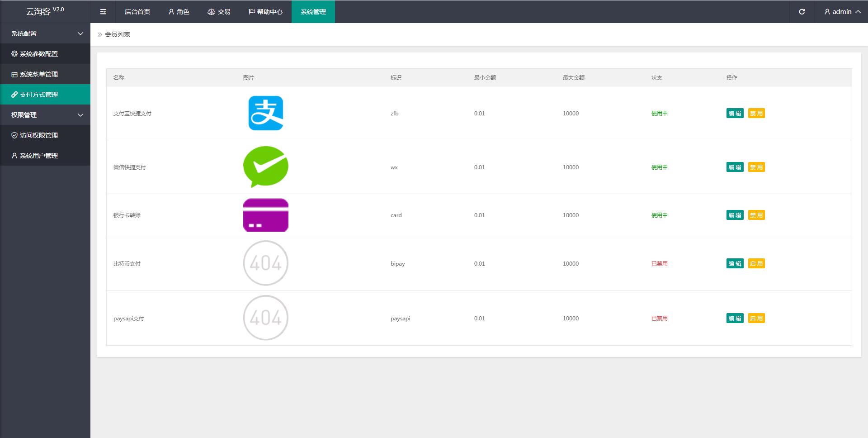Edit the 微信快捷支付 entry
The width and height of the screenshot is (868, 438).
[x=735, y=167]
